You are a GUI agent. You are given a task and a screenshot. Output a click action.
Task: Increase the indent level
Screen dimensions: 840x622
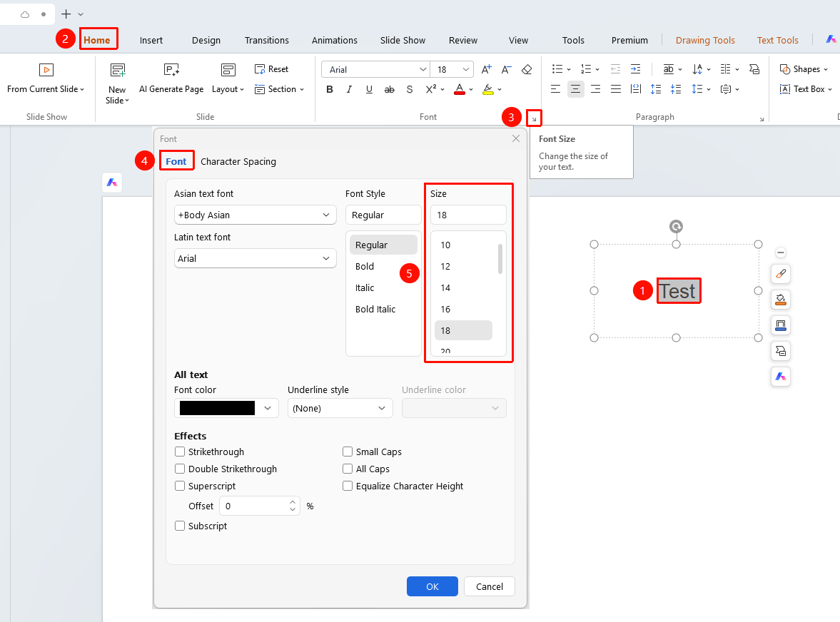click(635, 69)
